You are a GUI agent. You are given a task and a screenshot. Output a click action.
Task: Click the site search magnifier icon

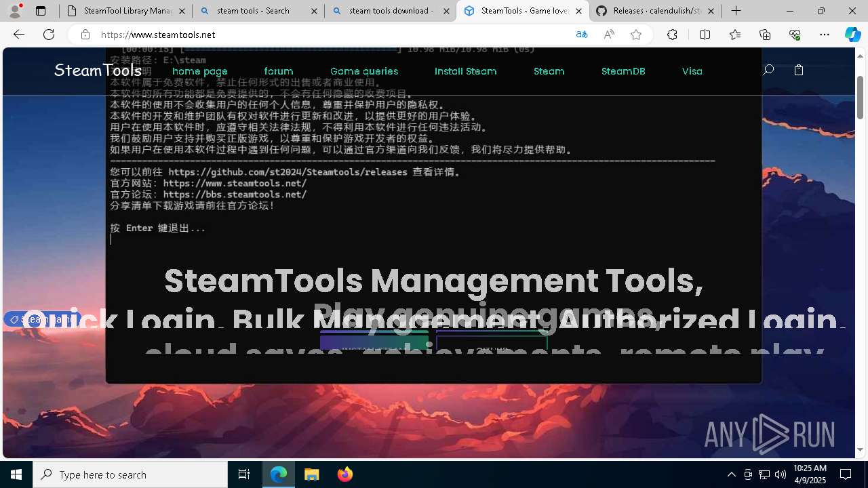coord(768,70)
